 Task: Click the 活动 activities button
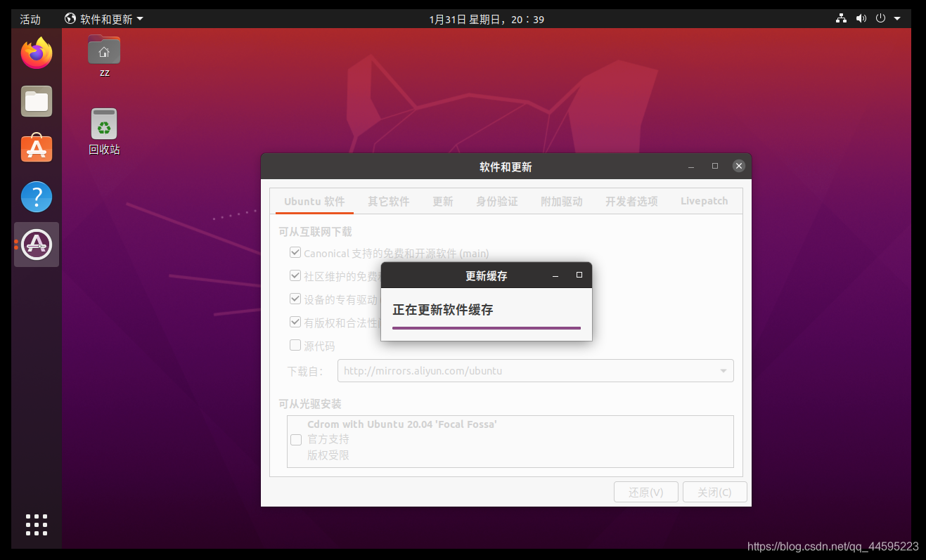click(30, 19)
